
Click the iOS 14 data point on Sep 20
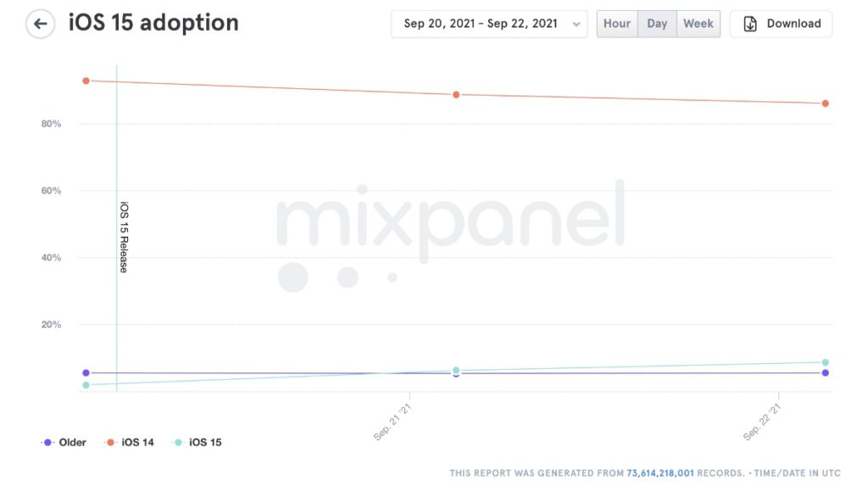pos(86,81)
